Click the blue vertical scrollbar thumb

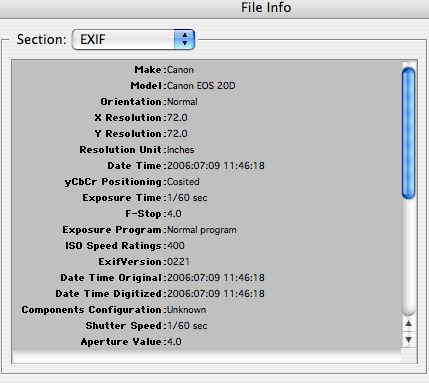(408, 133)
